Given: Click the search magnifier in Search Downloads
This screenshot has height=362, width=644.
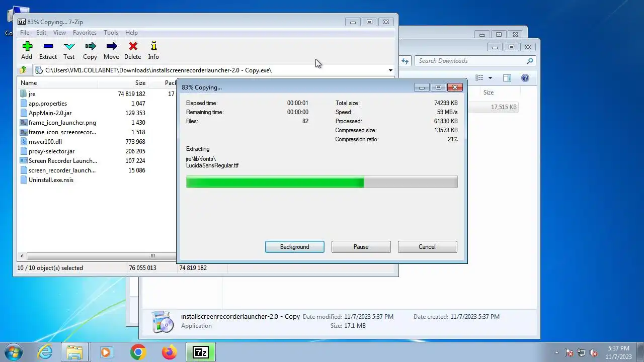Looking at the screenshot, I should tap(530, 61).
